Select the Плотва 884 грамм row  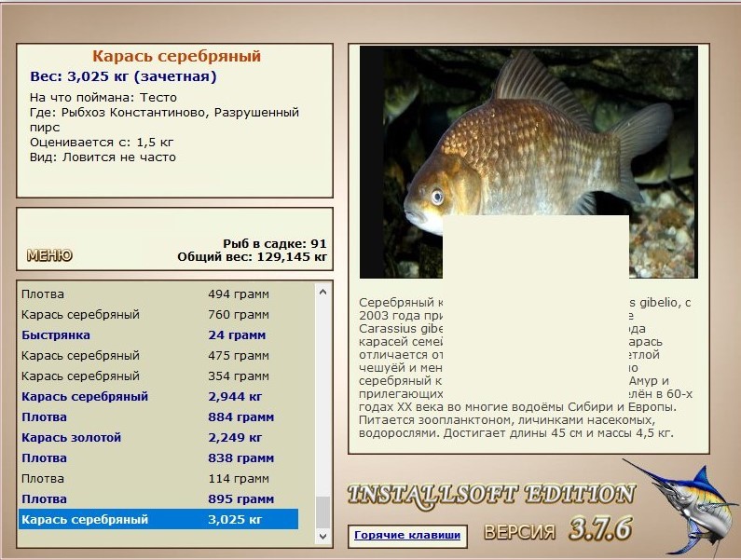[x=158, y=417]
